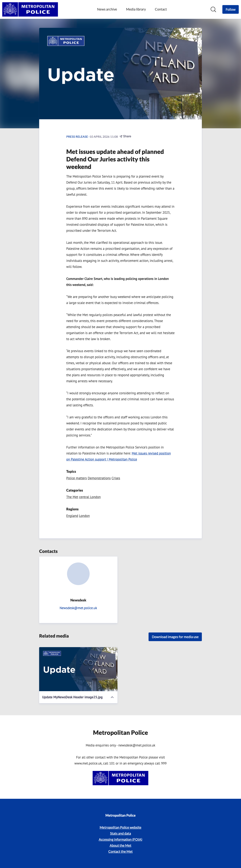This screenshot has height=868, width=241.
Task: Open the Stats and data footer link
Action: click(120, 833)
